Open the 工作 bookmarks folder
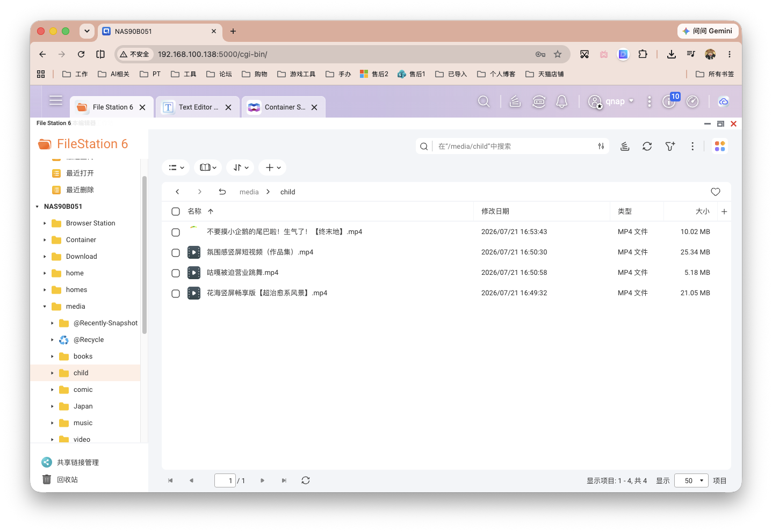This screenshot has width=772, height=532. pos(75,74)
